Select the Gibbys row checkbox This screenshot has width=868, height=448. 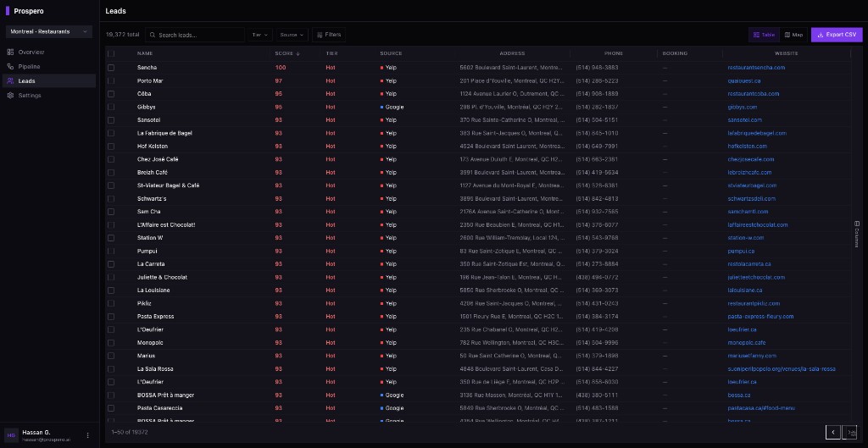point(111,107)
